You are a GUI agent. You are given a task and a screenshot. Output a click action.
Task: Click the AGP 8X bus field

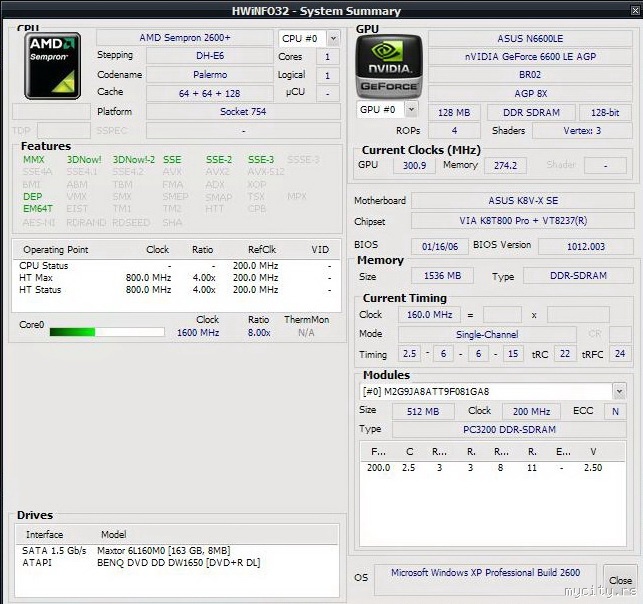point(530,93)
